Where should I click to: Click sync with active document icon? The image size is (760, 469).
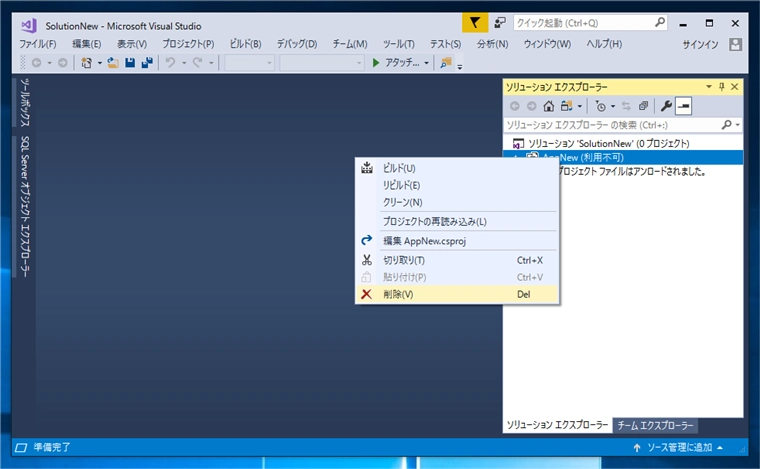pos(626,106)
